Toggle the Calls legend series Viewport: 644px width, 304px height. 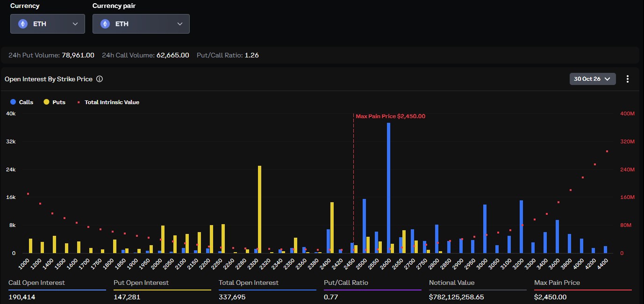pyautogui.click(x=22, y=102)
